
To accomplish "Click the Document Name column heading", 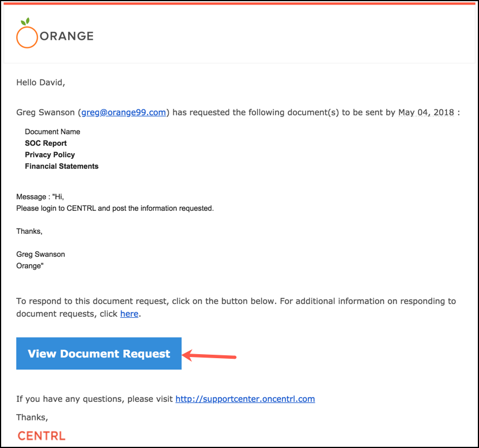I will pos(52,131).
